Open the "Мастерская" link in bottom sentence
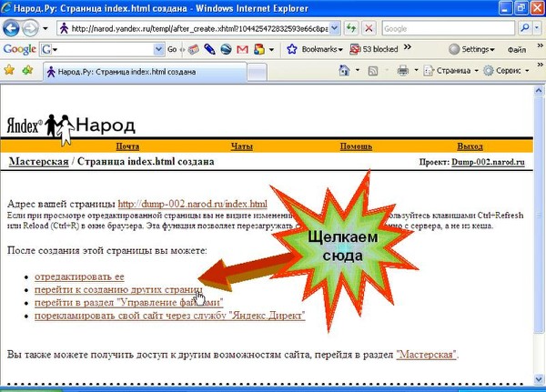The image size is (546, 392). point(426,355)
